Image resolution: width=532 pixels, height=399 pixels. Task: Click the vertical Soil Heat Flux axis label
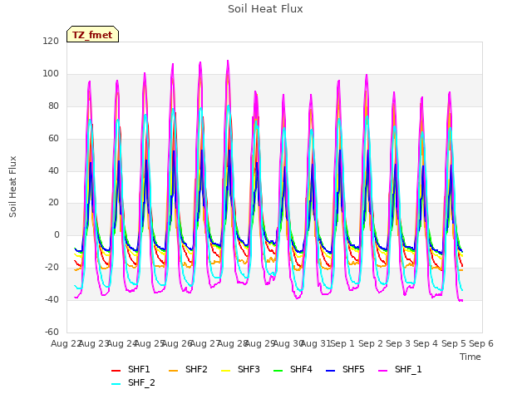(12, 186)
